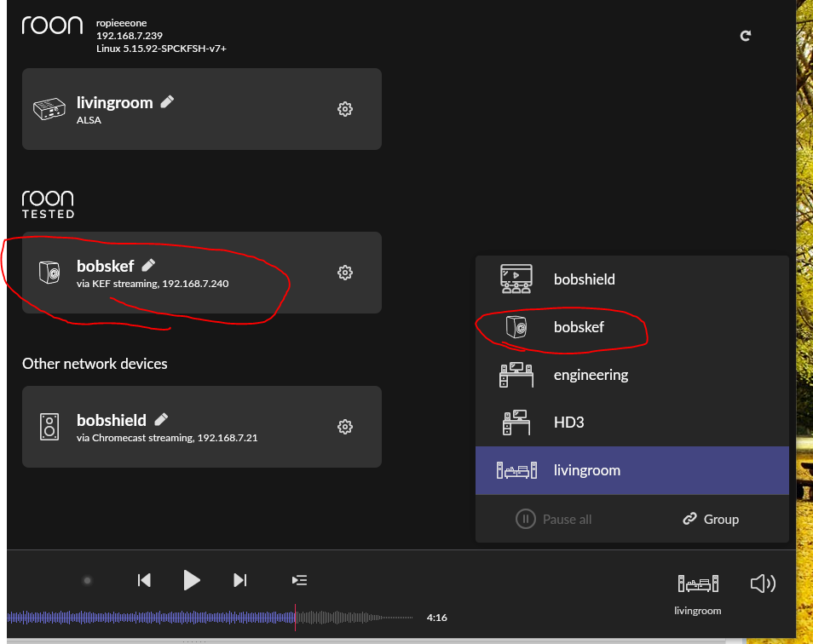Click Pause all button

click(x=554, y=519)
